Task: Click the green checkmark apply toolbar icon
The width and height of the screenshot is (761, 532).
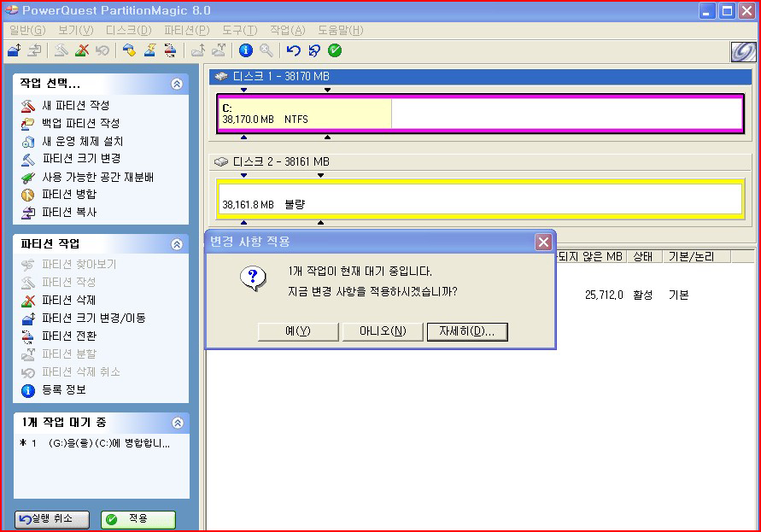Action: click(x=335, y=50)
